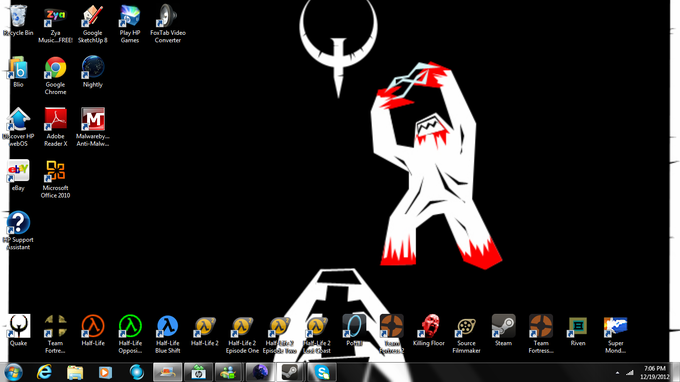
Task: Open Windows Explorer folder on taskbar
Action: click(75, 372)
